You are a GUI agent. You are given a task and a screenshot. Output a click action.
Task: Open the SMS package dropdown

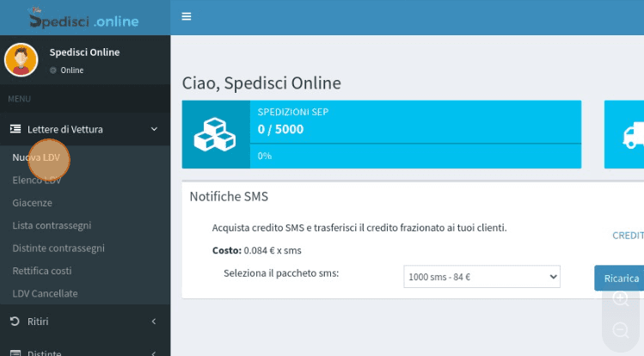tap(481, 277)
